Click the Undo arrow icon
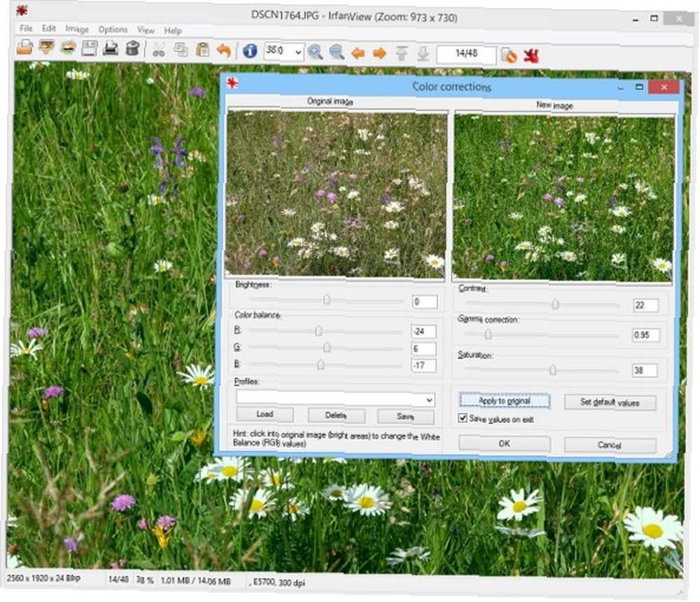Image resolution: width=700 pixels, height=602 pixels. [224, 50]
